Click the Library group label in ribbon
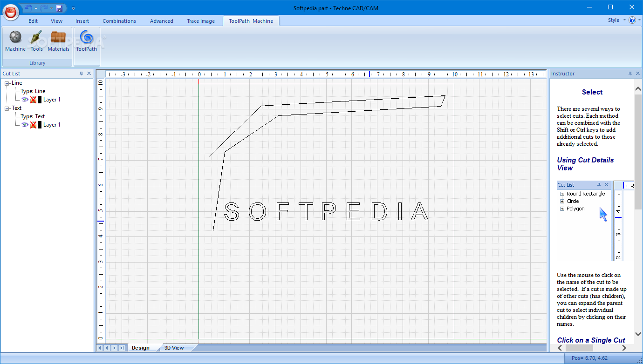This screenshot has width=643, height=364. pos(37,63)
